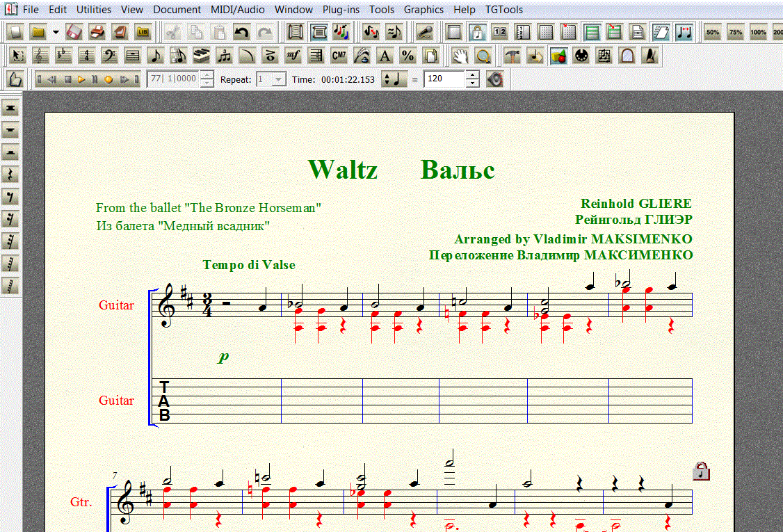Click the microphone icon
783x532 pixels.
click(424, 33)
